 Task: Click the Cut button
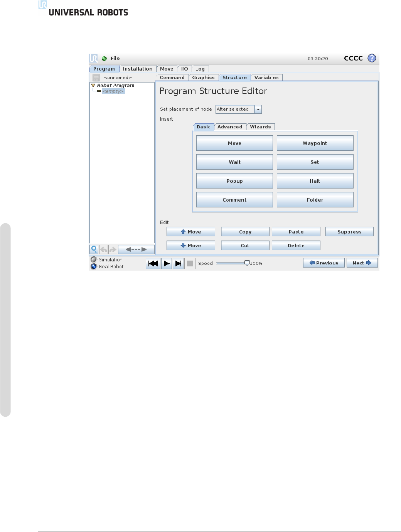pyautogui.click(x=245, y=246)
